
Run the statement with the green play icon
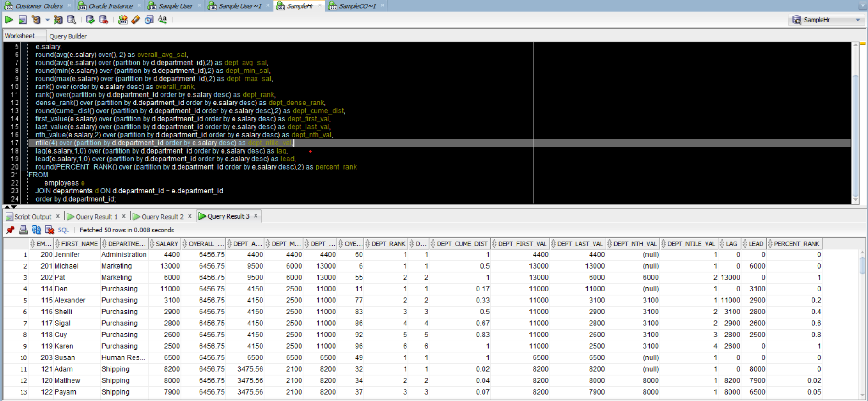[9, 20]
